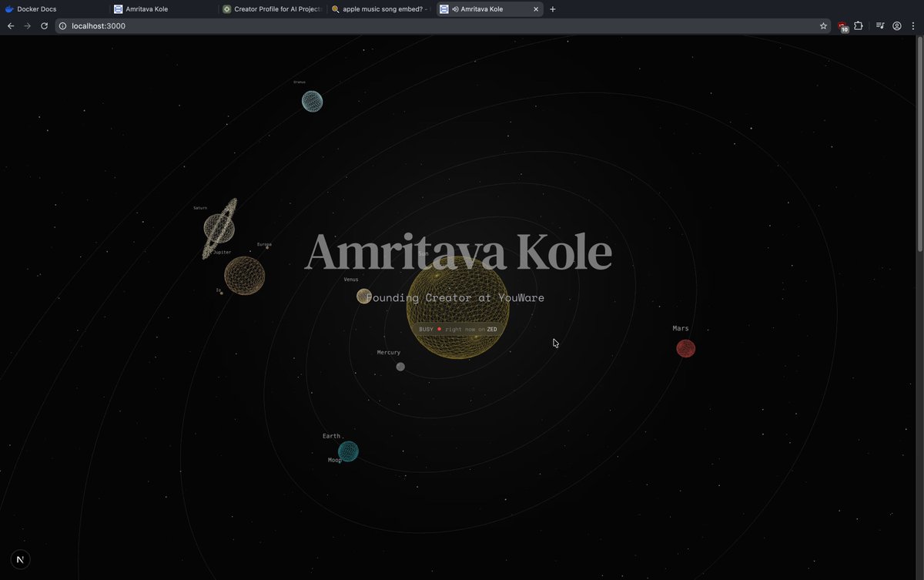Image resolution: width=924 pixels, height=580 pixels.
Task: Switch to the Docker Docs tab
Action: tap(54, 9)
